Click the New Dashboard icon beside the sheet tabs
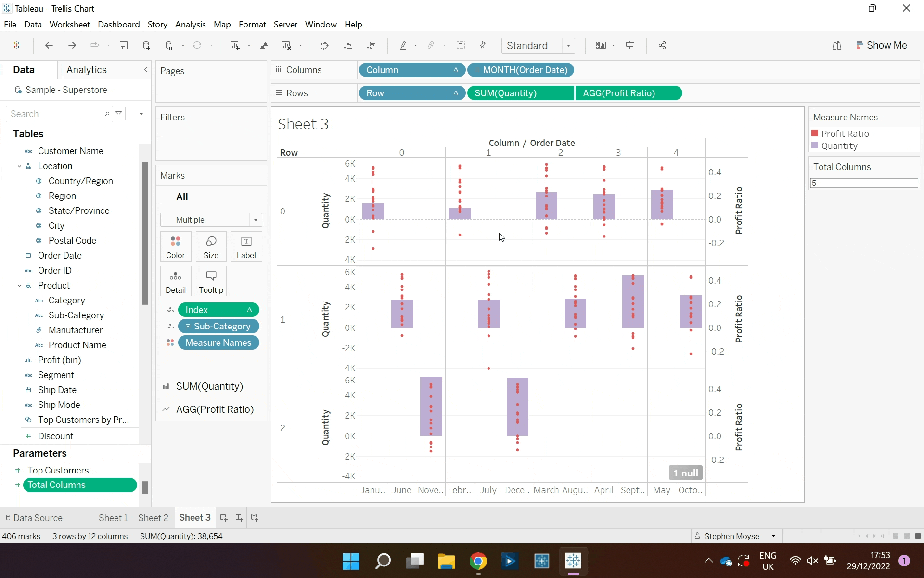924x578 pixels. (239, 518)
